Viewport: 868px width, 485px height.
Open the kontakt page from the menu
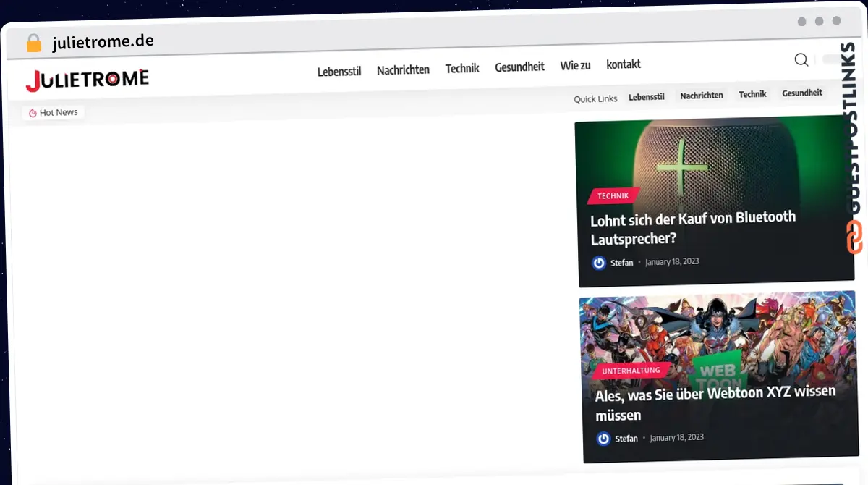(624, 64)
